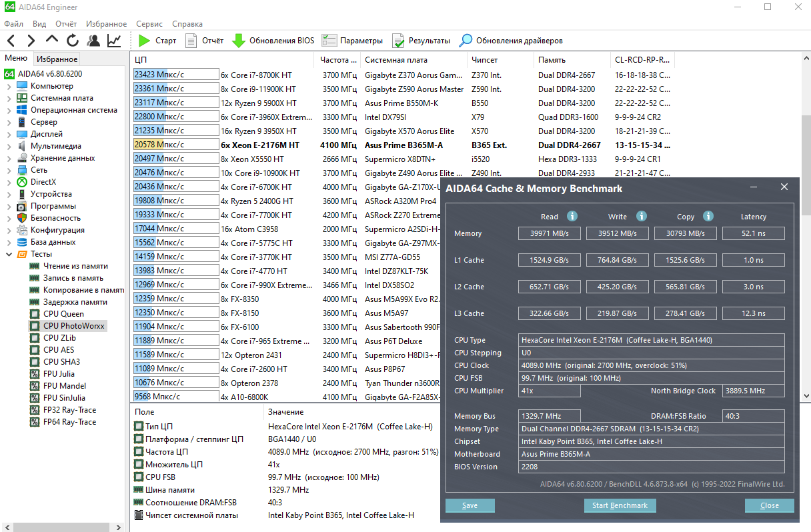Expand the Компьютер tree node
The height and width of the screenshot is (532, 811).
click(x=9, y=86)
